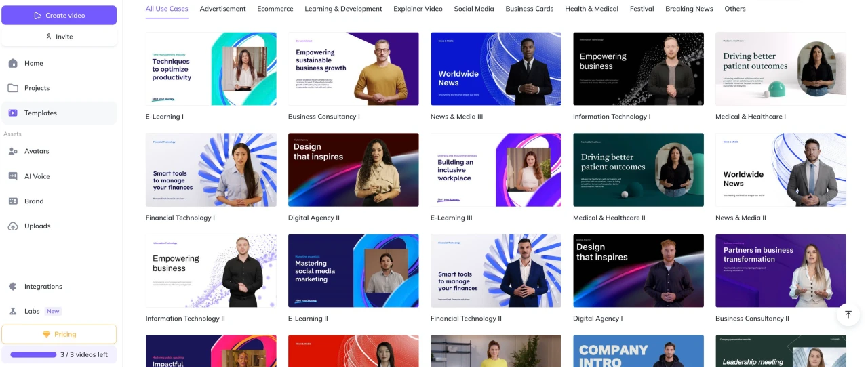Click the Labs flask icon
The height and width of the screenshot is (368, 868).
(13, 312)
